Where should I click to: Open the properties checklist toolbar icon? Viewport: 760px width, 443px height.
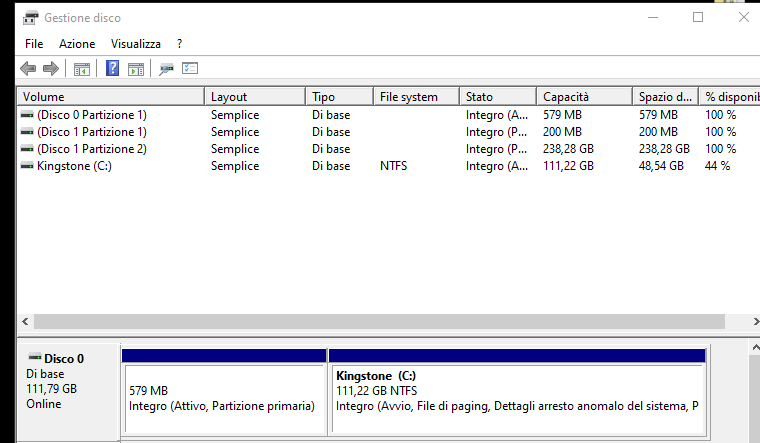[x=190, y=68]
